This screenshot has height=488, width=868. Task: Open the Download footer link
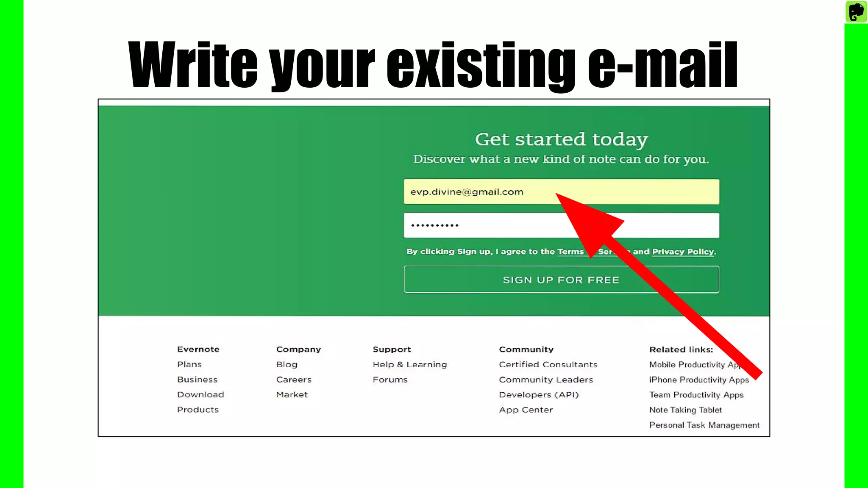(x=200, y=394)
